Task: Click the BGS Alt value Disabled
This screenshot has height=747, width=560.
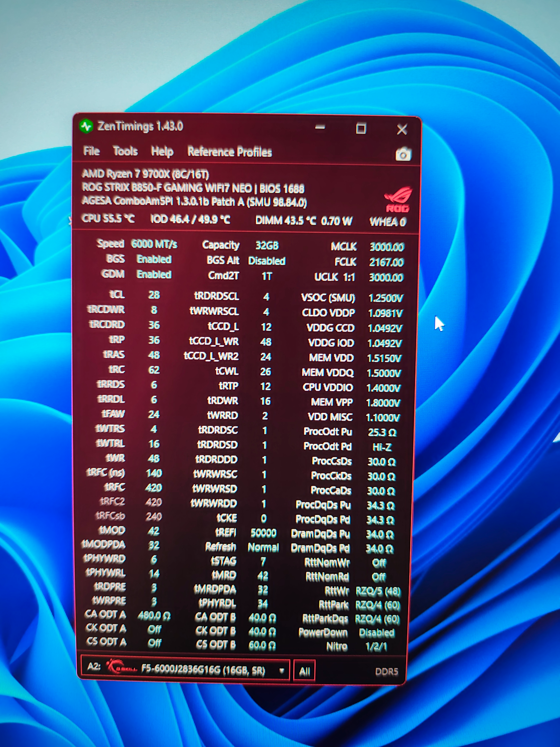Action: pyautogui.click(x=267, y=261)
